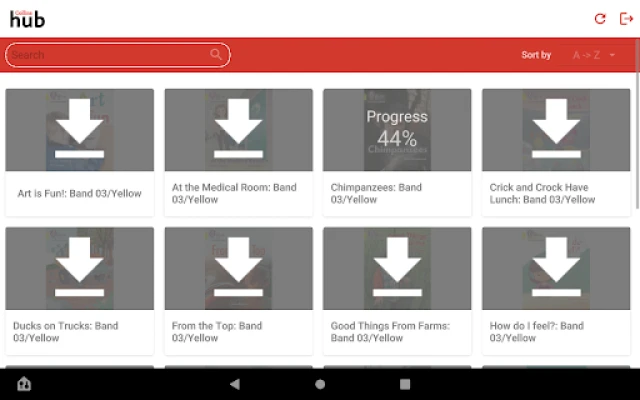This screenshot has width=640, height=400.
Task: Download Crick and Crock Have Lunch
Action: [556, 130]
